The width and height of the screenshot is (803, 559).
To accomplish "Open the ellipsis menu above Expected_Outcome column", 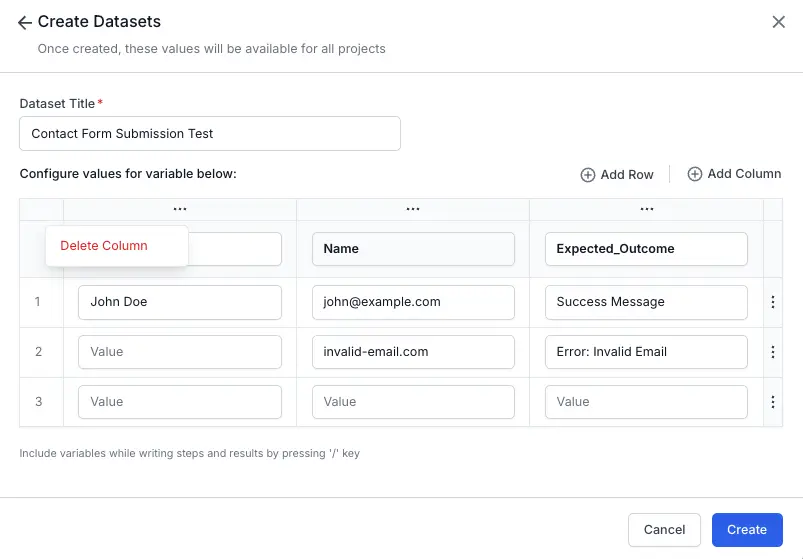I will click(646, 209).
